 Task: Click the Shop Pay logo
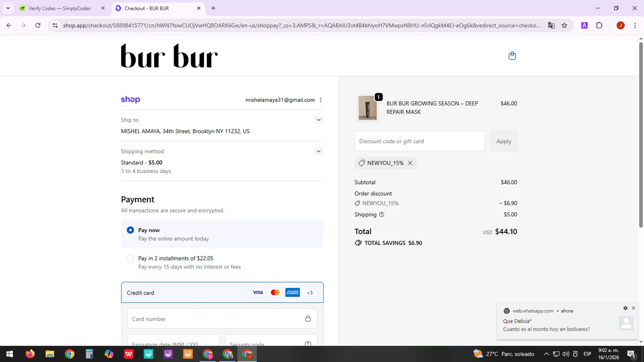click(x=131, y=100)
